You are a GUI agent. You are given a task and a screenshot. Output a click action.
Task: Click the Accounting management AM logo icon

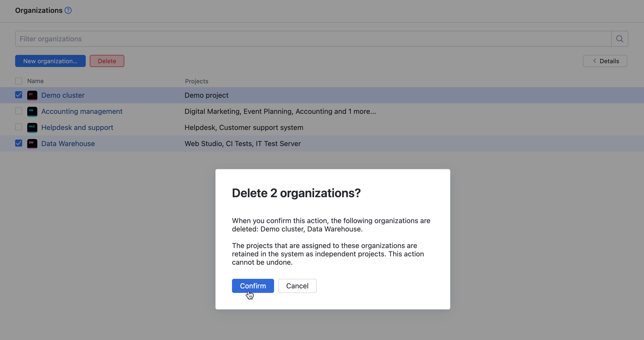tap(32, 112)
